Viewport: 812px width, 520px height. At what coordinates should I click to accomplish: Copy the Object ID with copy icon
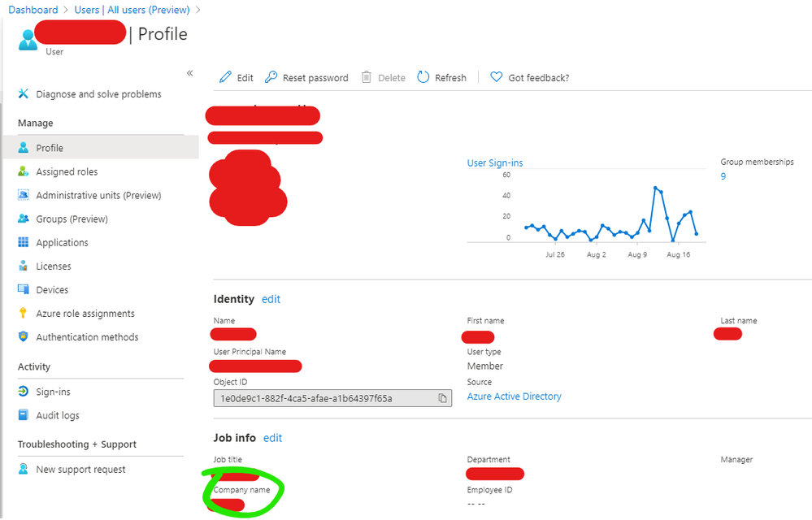click(442, 398)
